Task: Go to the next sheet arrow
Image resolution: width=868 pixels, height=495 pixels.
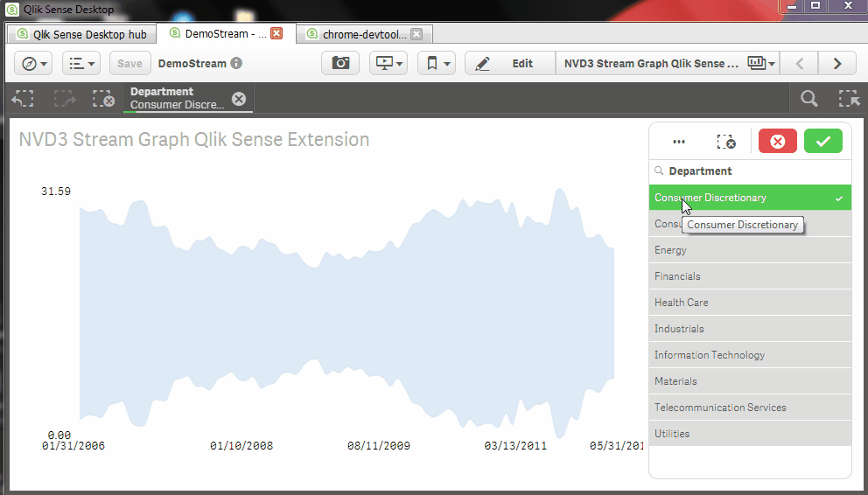Action: pos(837,63)
